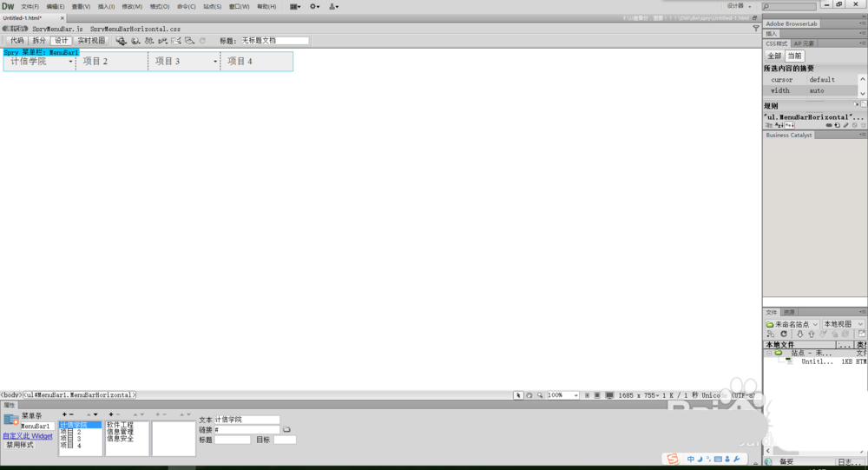Click the globe preview in browser icon
The height and width of the screenshot is (470, 868).
point(135,41)
